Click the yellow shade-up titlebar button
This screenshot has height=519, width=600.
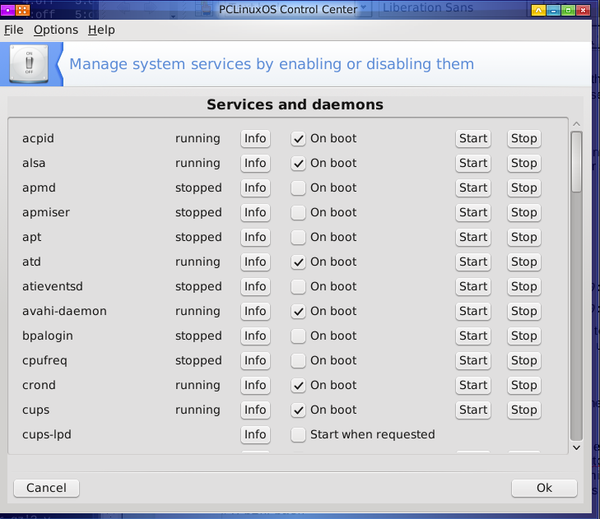point(538,10)
